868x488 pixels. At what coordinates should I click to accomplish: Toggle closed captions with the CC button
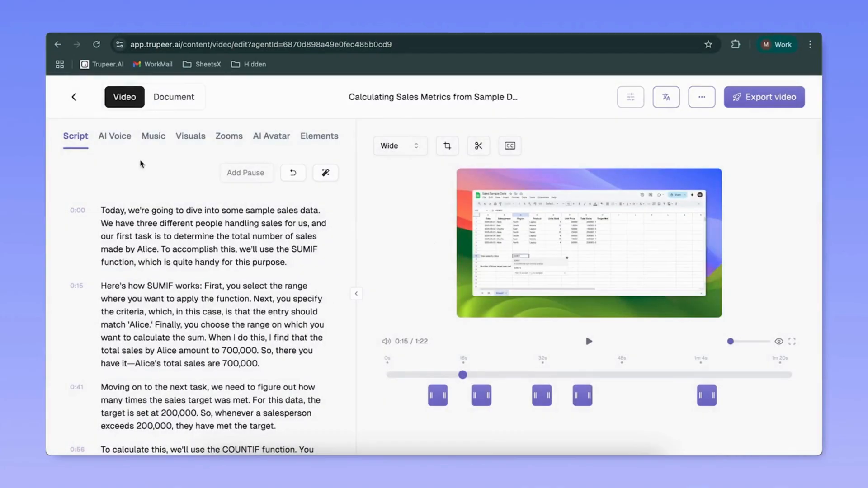(x=509, y=145)
